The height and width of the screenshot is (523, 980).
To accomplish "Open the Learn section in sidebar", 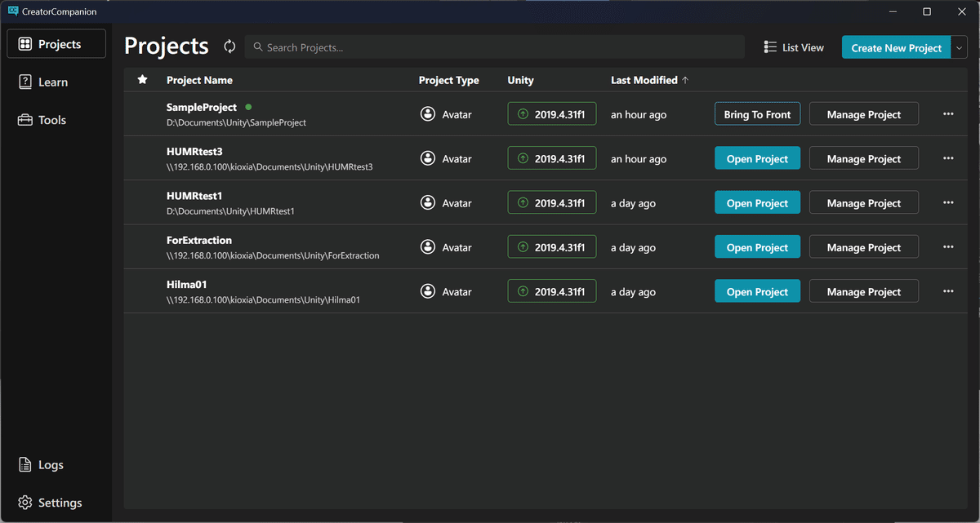I will pyautogui.click(x=54, y=82).
